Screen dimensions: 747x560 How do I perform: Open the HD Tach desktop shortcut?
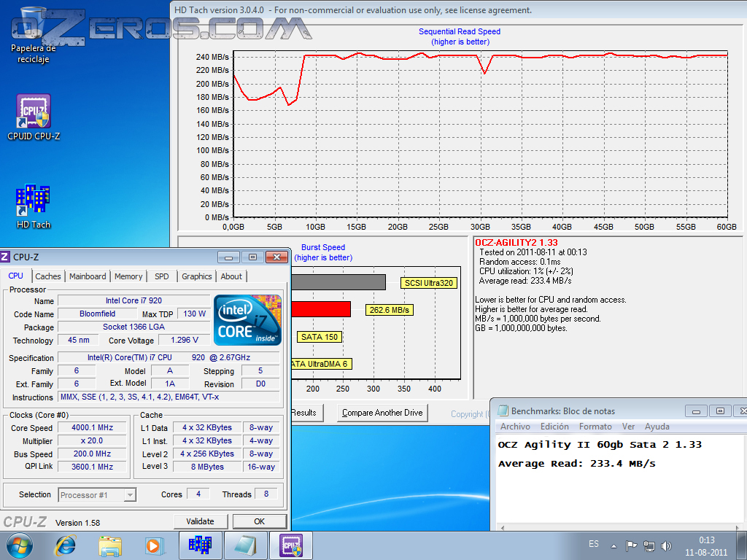pos(34,206)
